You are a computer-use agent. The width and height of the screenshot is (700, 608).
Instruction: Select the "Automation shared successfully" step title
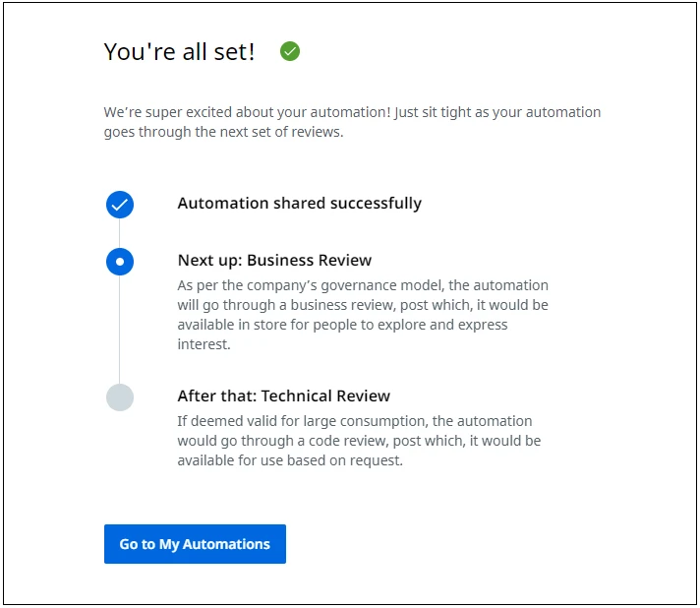point(300,204)
